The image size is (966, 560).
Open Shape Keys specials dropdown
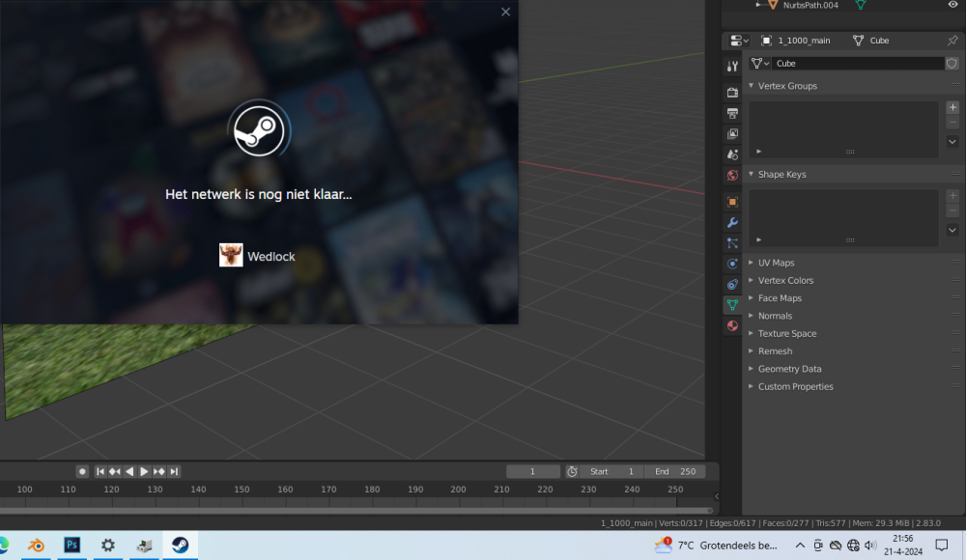pyautogui.click(x=952, y=231)
